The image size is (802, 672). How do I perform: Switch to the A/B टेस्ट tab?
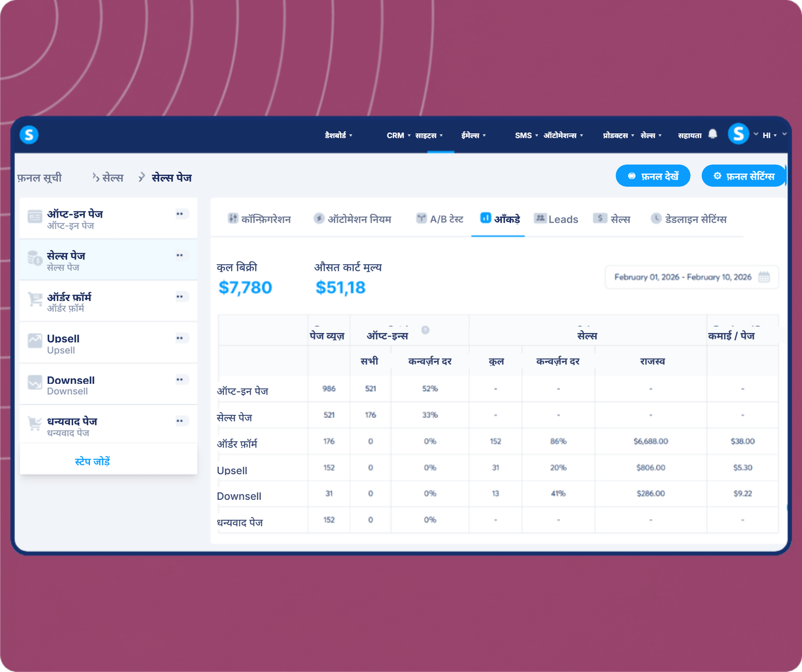tap(439, 219)
